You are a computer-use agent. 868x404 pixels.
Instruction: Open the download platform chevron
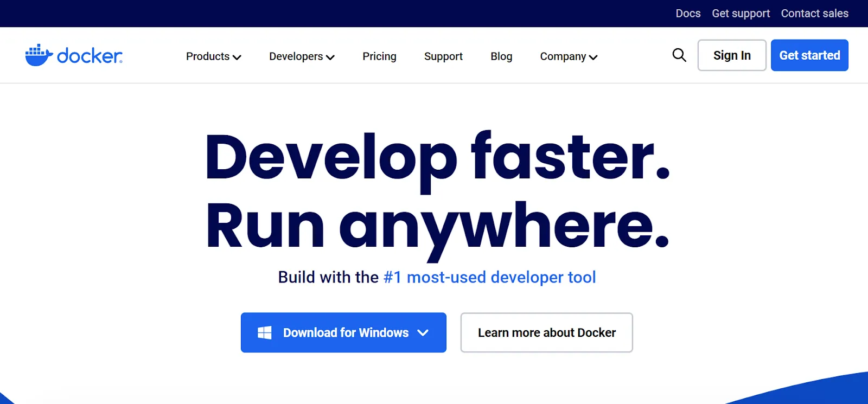coord(423,332)
